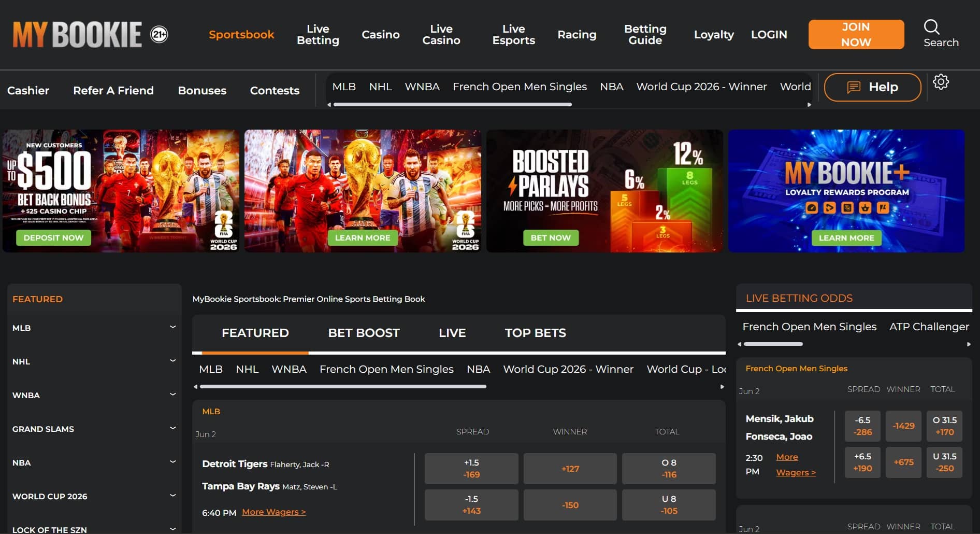Image resolution: width=980 pixels, height=534 pixels.
Task: Click the JOIN NOW button
Action: [856, 34]
